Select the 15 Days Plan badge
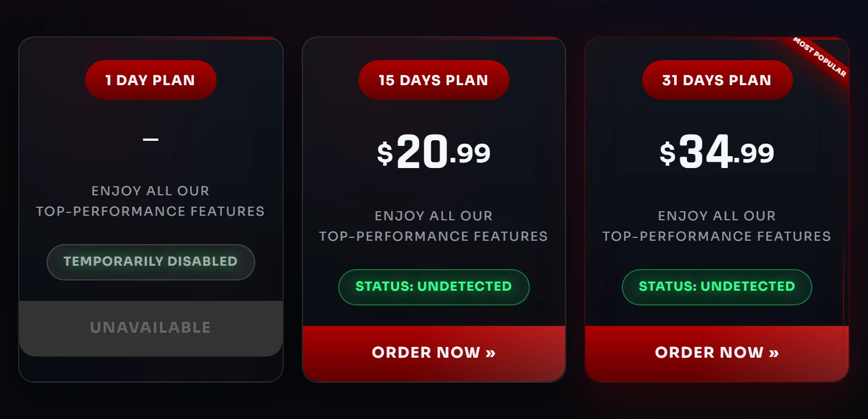 pos(433,80)
